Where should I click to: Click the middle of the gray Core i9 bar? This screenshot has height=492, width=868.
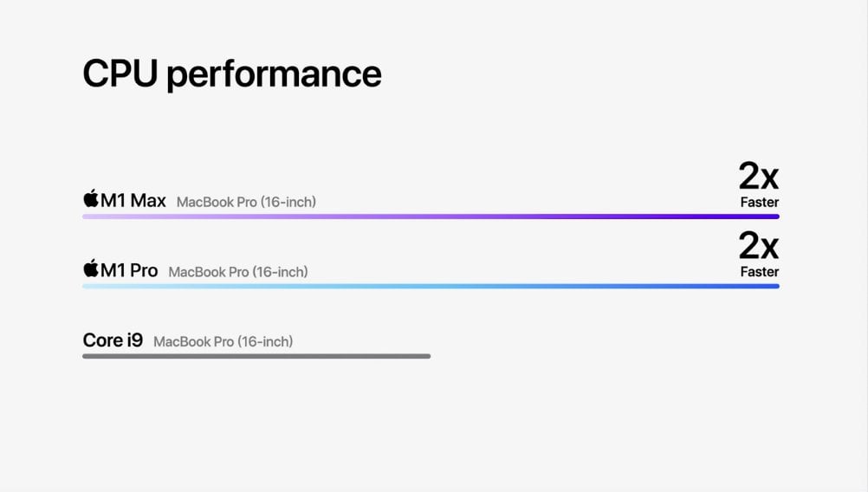(256, 356)
